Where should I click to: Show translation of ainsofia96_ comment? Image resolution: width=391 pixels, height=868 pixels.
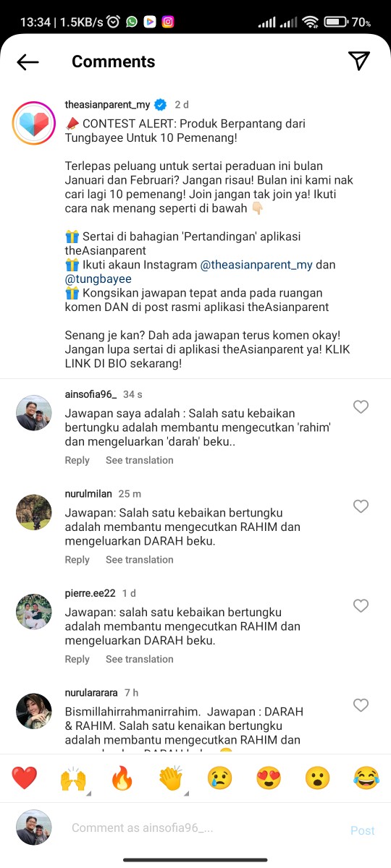140,460
